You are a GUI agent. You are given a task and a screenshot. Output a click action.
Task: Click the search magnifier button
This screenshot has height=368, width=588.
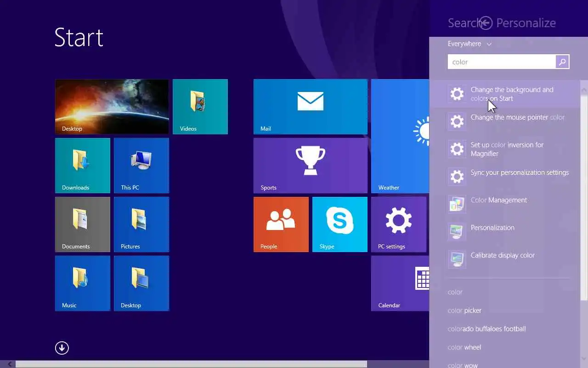coord(562,62)
